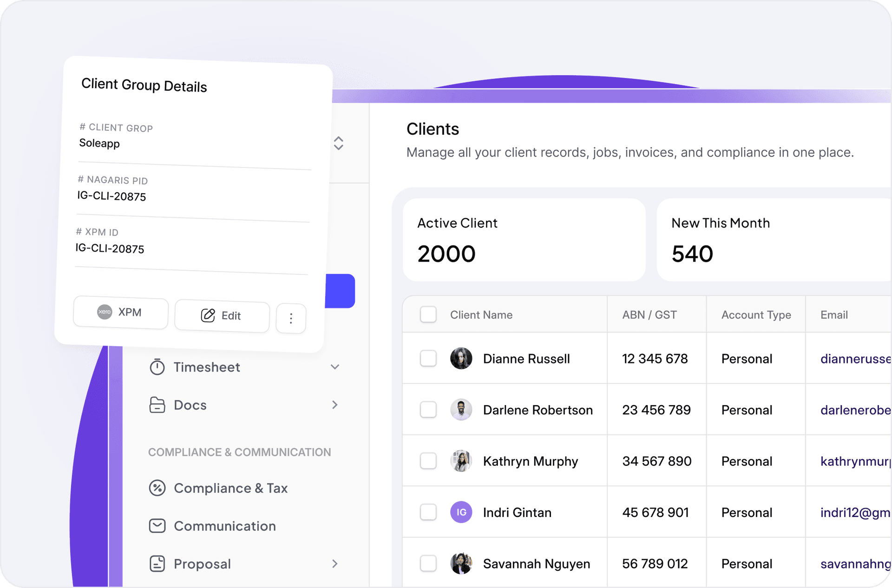Open the up-down switcher arrows in the sidebar

(339, 143)
